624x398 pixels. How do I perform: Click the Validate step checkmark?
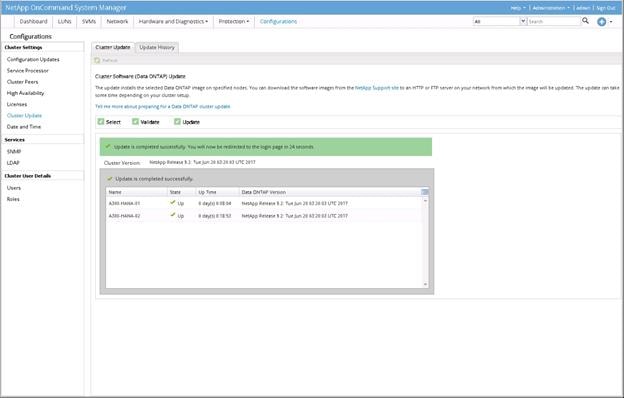pyautogui.click(x=135, y=121)
